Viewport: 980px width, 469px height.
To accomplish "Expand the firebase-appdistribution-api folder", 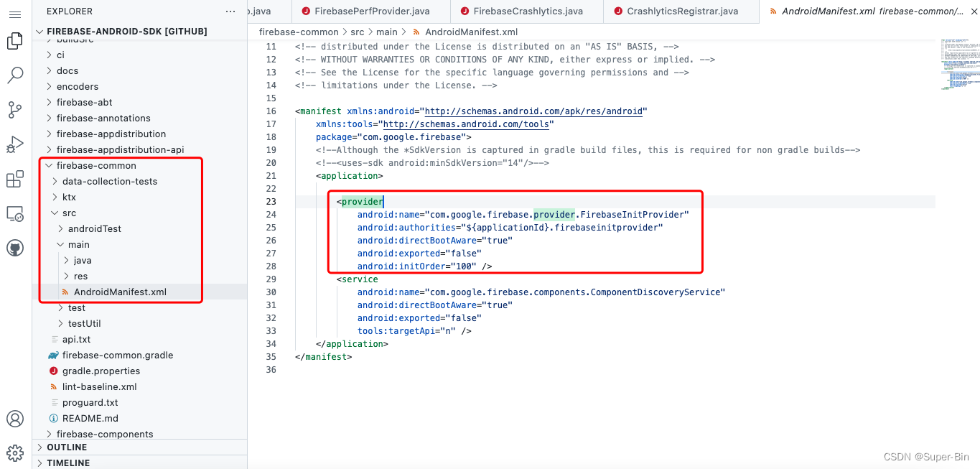I will [x=140, y=149].
